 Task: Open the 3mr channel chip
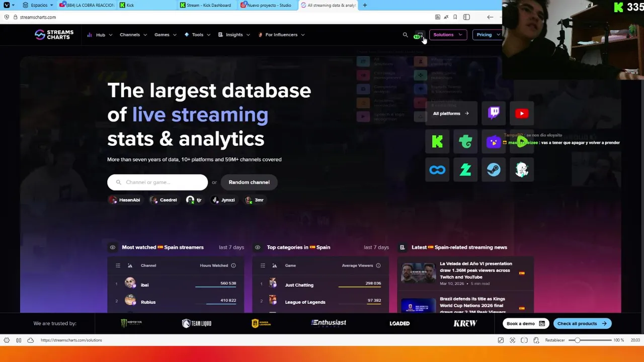(x=254, y=200)
